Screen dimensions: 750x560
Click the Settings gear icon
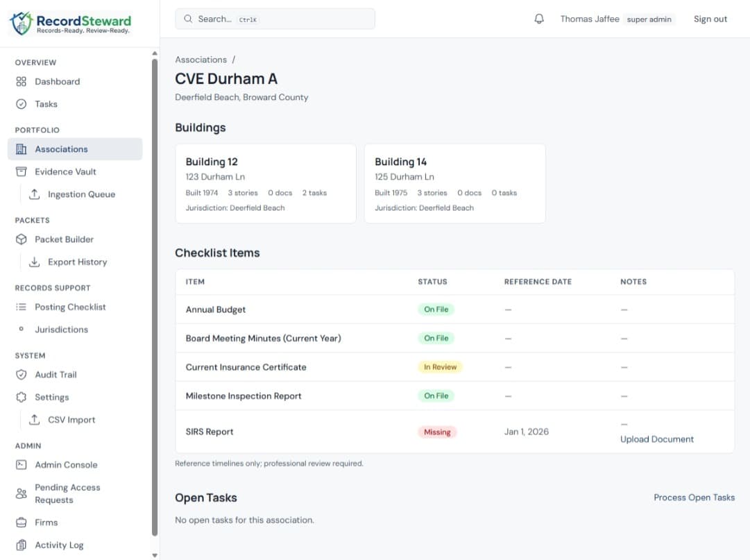click(x=21, y=398)
